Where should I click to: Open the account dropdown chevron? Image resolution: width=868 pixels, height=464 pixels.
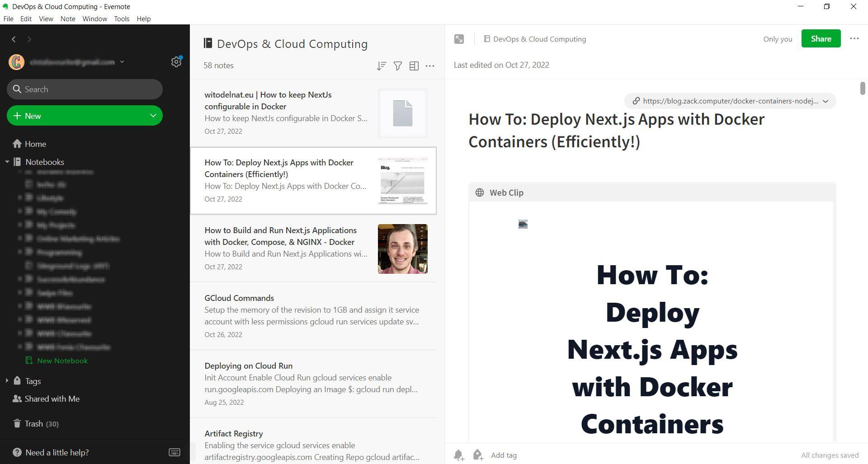(x=122, y=62)
